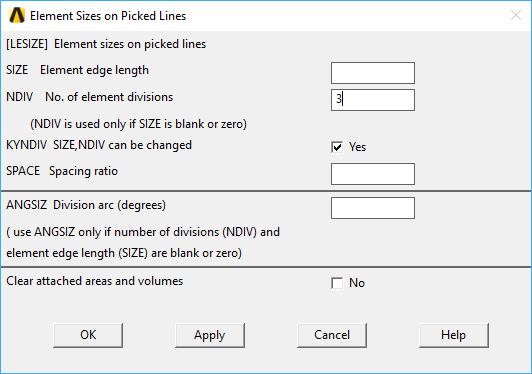Click the SPACE spacing ratio field
The height and width of the screenshot is (374, 532).
coord(373,174)
